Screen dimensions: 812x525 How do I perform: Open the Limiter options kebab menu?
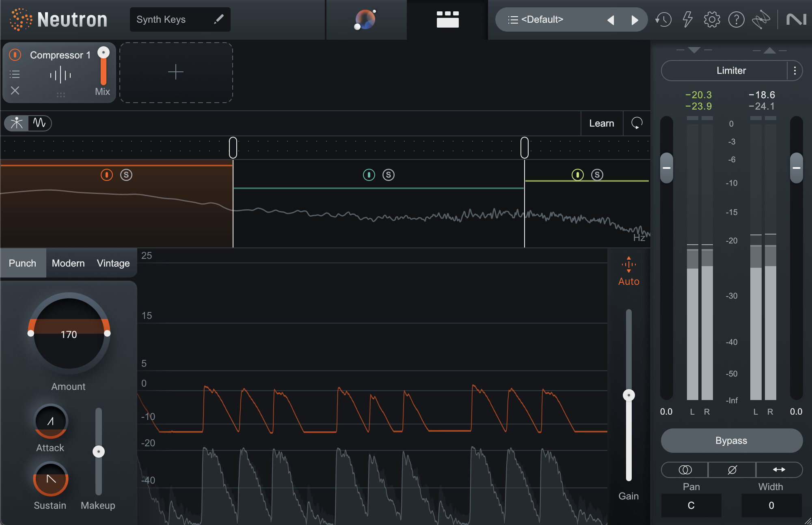point(795,71)
